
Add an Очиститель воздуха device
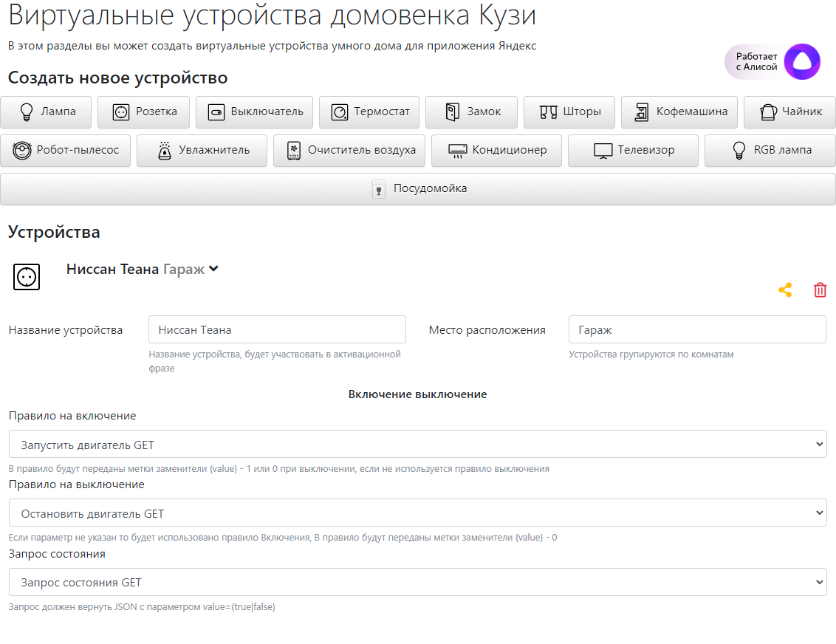[349, 151]
